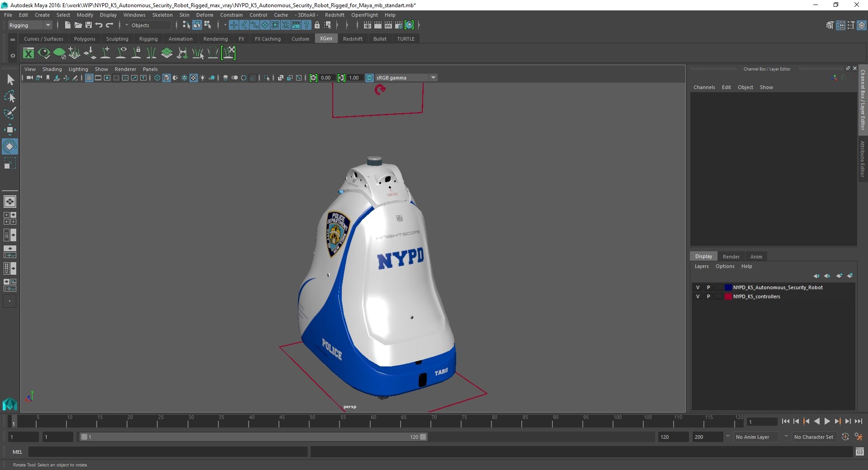The height and width of the screenshot is (470, 868).
Task: Activate the Select tool arrow
Action: pyautogui.click(x=10, y=80)
